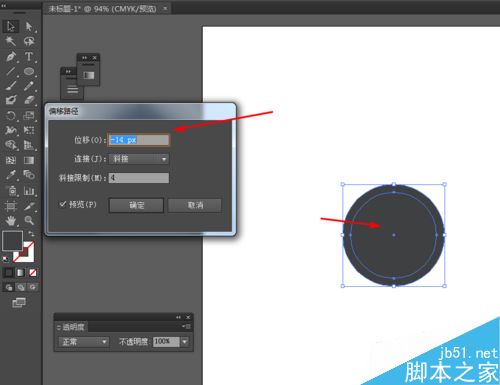Viewport: 500px width, 385px height.
Task: Select the Direct Selection tool
Action: [29, 26]
